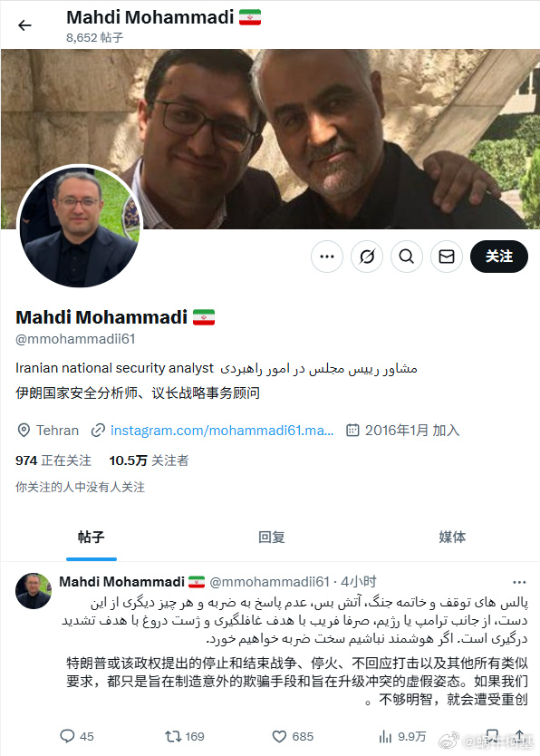Viewport: 540px width, 756px height.
Task: View the 974 正在关注 following list
Action: tap(53, 460)
